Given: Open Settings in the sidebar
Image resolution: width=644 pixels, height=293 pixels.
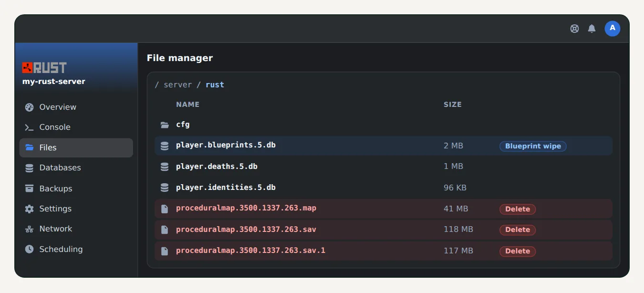Looking at the screenshot, I should 76,209.
